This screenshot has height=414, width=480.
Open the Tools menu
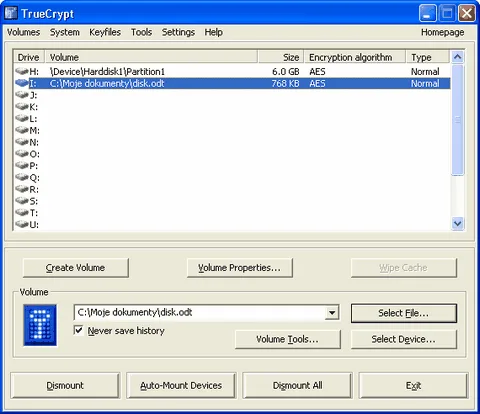141,32
